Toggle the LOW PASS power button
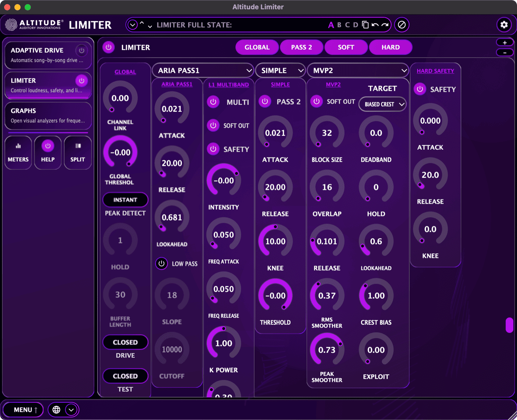This screenshot has width=517, height=420. pyautogui.click(x=162, y=264)
